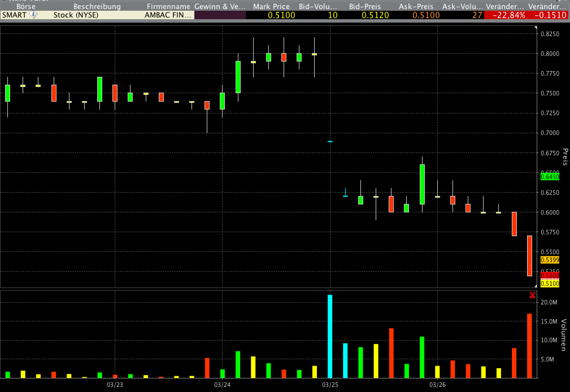Click the orange 0.5399 price label

point(550,260)
